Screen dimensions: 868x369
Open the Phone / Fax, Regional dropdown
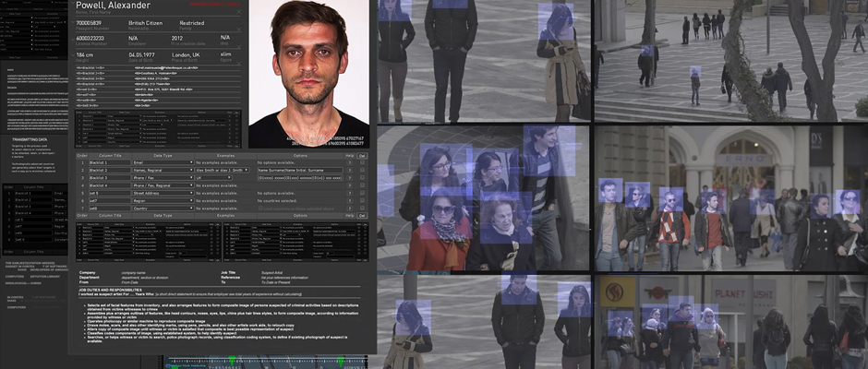tap(163, 185)
